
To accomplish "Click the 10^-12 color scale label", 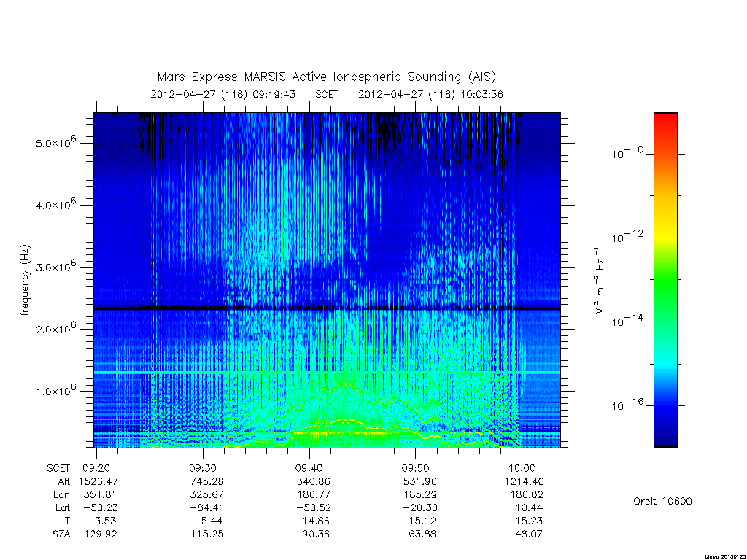I will coord(627,236).
